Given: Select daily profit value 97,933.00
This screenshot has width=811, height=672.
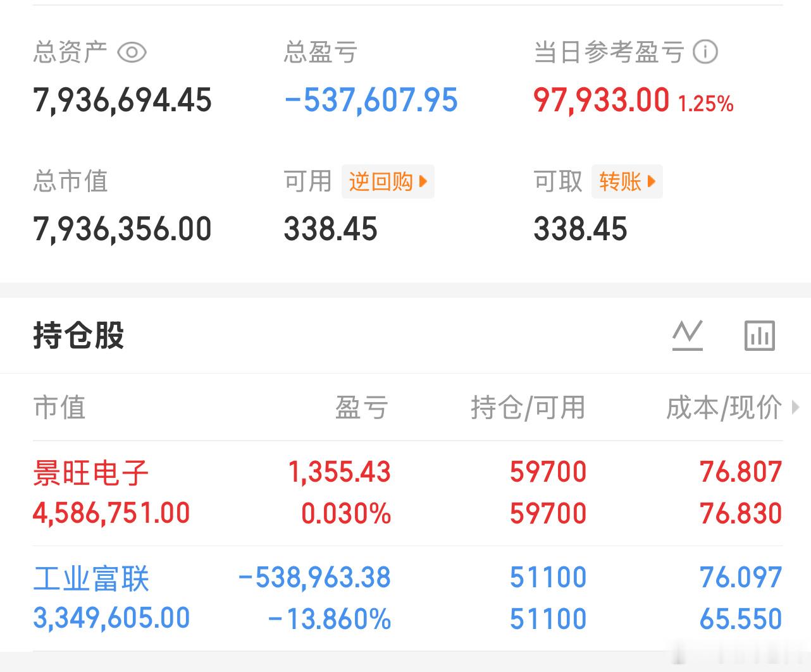Looking at the screenshot, I should [x=601, y=101].
